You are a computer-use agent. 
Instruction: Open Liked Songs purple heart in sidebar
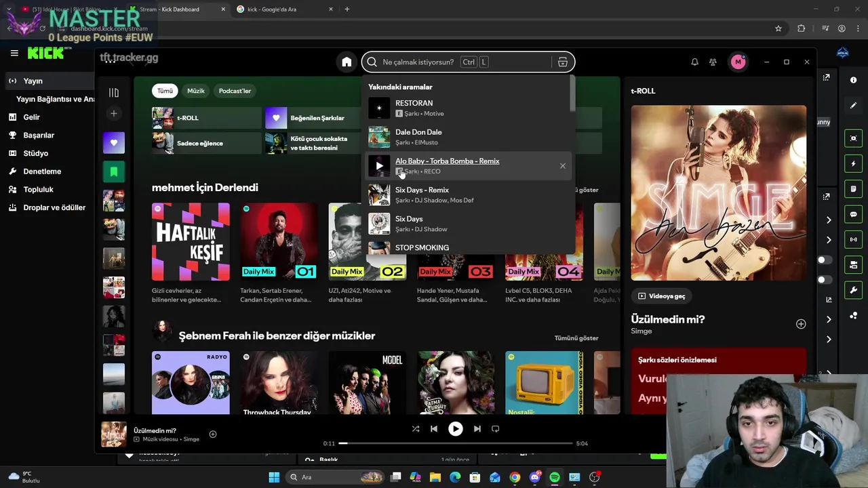[114, 143]
